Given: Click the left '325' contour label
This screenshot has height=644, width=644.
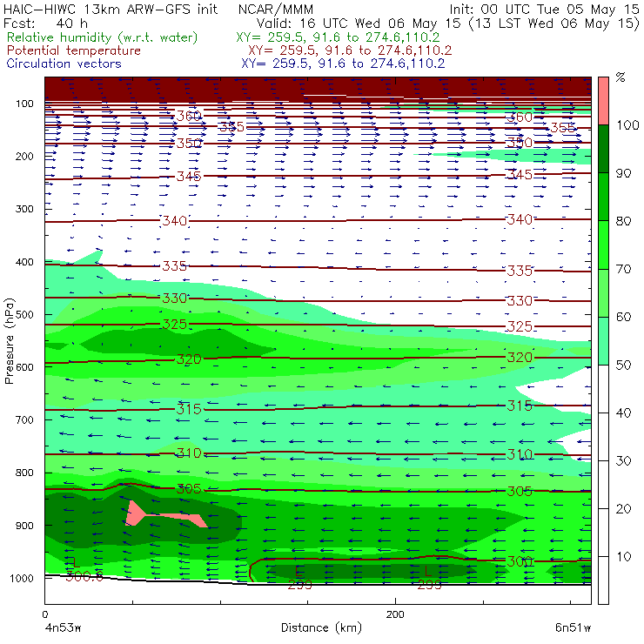Looking at the screenshot, I should pos(175,324).
